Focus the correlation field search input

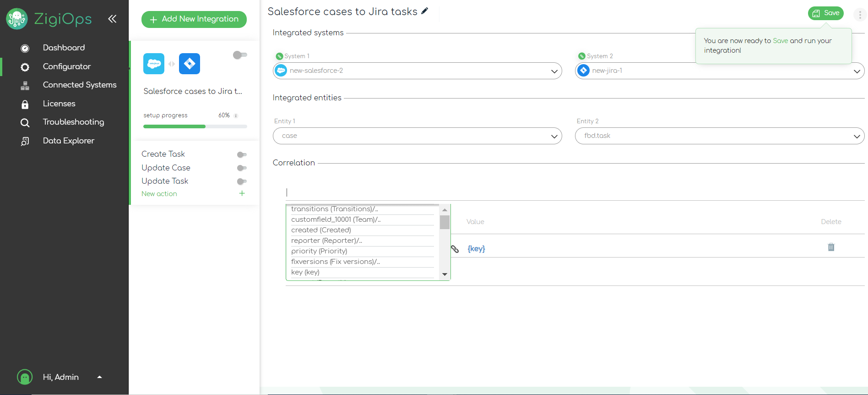click(x=575, y=192)
